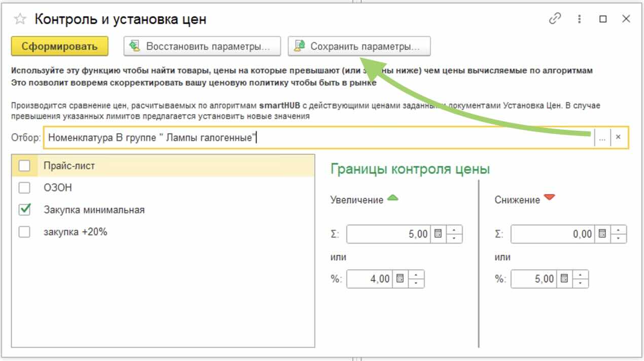Click the Сформировать button
The width and height of the screenshot is (644, 361).
pos(59,46)
